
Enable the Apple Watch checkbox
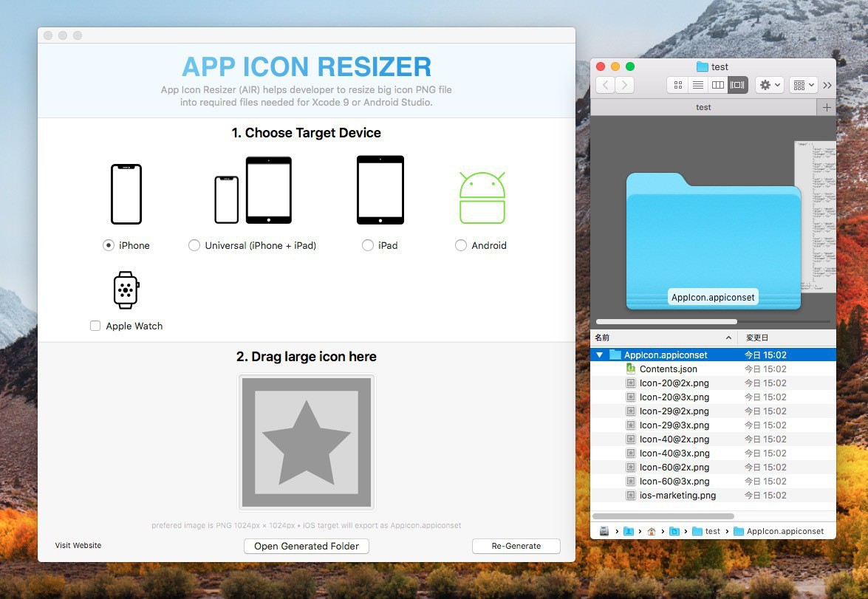95,326
